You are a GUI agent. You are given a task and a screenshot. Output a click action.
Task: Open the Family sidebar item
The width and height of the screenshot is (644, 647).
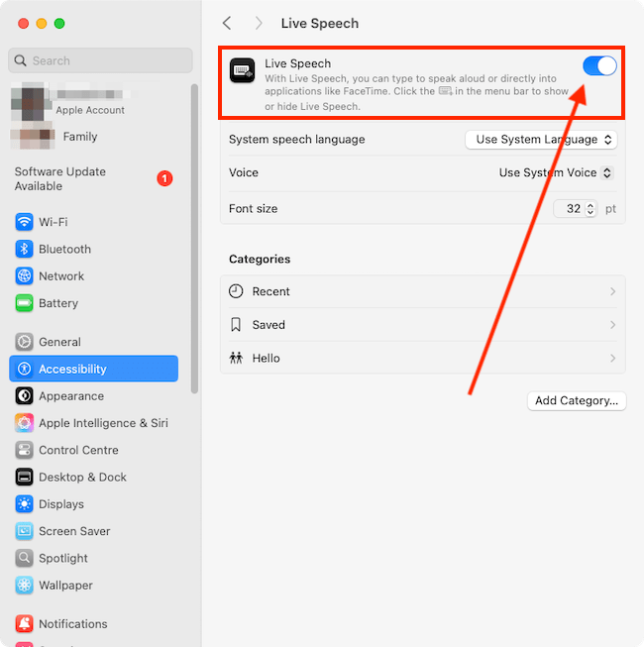(80, 137)
